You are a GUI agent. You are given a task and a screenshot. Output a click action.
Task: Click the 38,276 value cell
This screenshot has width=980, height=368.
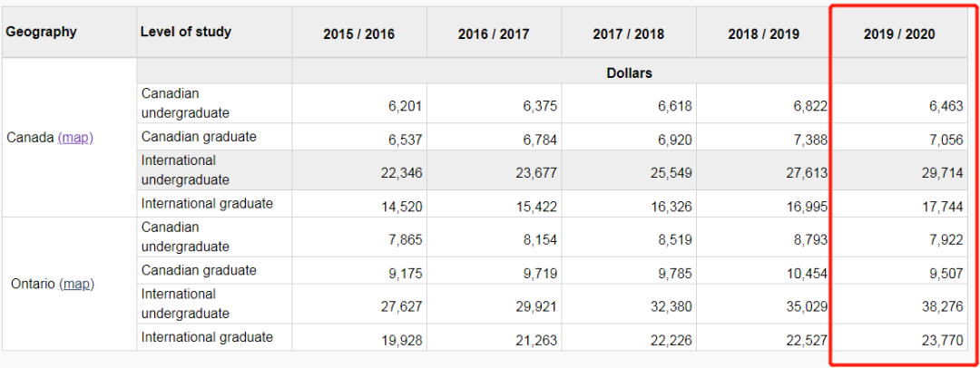940,306
